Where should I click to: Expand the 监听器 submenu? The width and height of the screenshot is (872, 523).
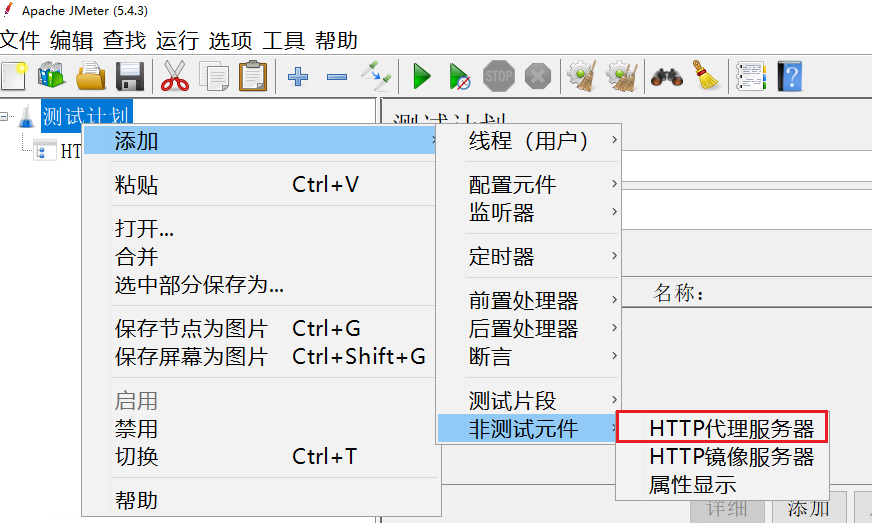click(x=528, y=213)
